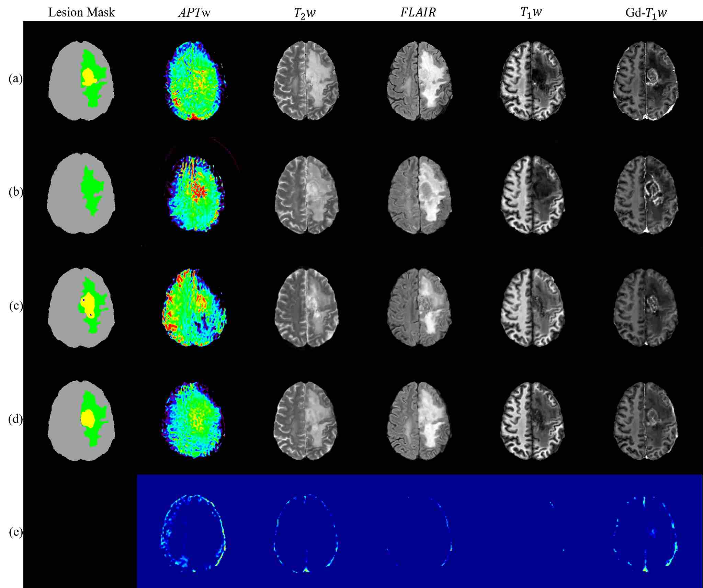Select the APTw color map in row (a)
Image resolution: width=703 pixels, height=588 pixels.
pos(195,81)
